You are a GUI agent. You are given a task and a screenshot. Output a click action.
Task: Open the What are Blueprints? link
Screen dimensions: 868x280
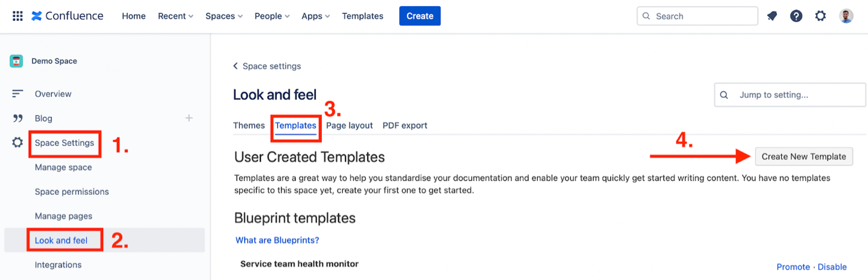(277, 240)
